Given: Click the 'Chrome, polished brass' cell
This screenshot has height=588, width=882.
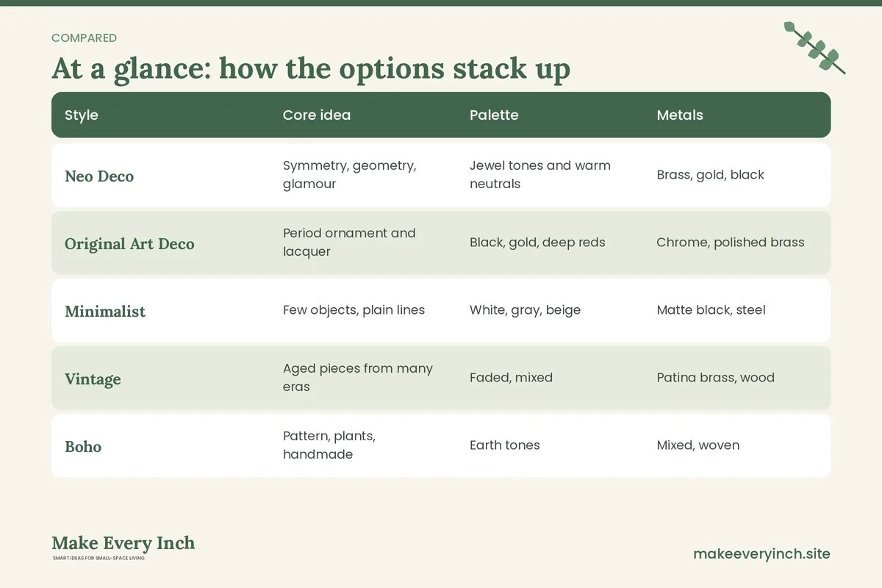Looking at the screenshot, I should [731, 243].
